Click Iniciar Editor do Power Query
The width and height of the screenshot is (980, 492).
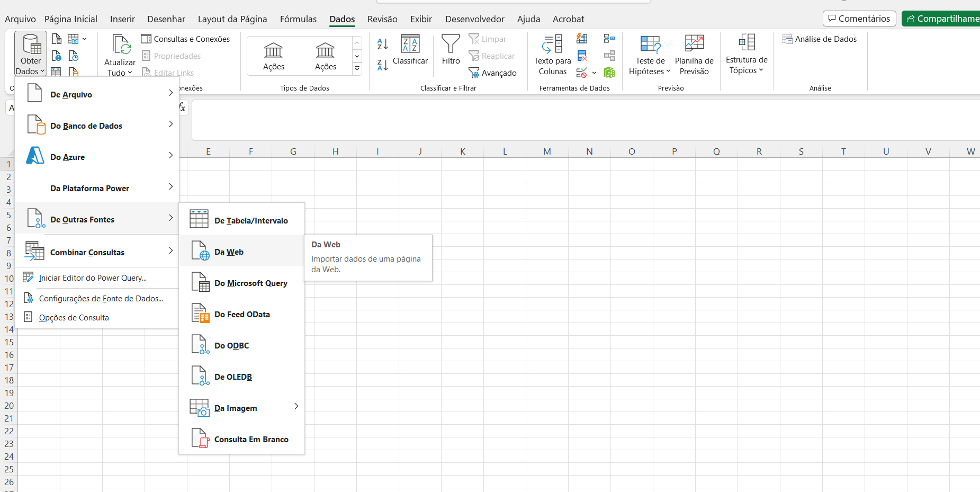pyautogui.click(x=97, y=278)
